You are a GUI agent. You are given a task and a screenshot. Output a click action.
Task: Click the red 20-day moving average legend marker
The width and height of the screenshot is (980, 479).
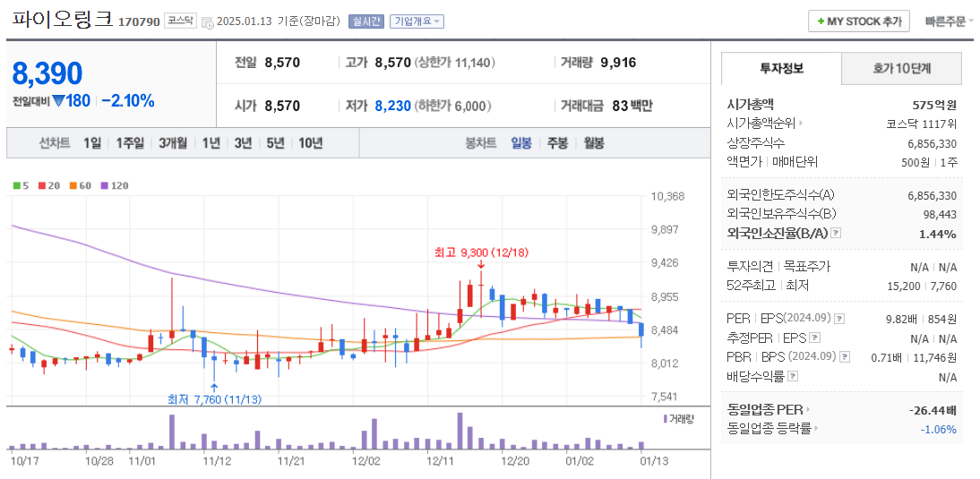(41, 185)
